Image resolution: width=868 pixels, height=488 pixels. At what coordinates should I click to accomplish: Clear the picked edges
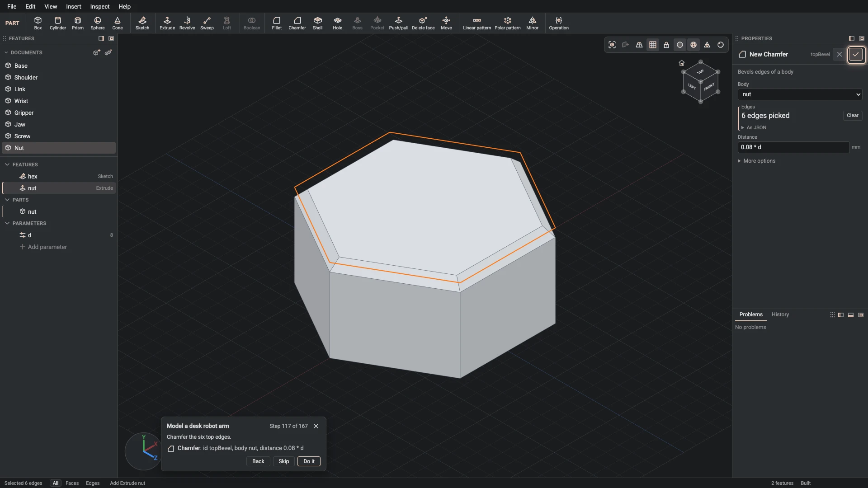tap(853, 115)
